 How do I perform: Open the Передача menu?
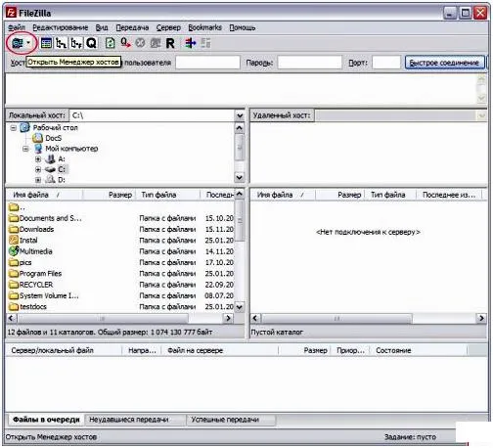(x=132, y=27)
